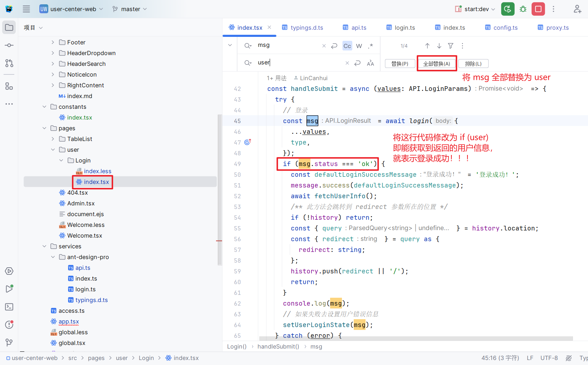Switch to the config.ts tab
Viewport: 588px width, 365px height.
[505, 28]
